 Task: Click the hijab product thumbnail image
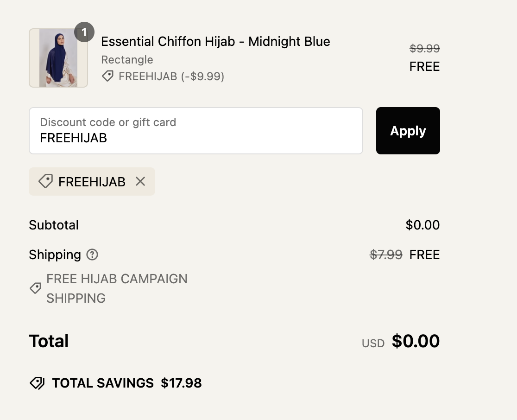(x=58, y=58)
